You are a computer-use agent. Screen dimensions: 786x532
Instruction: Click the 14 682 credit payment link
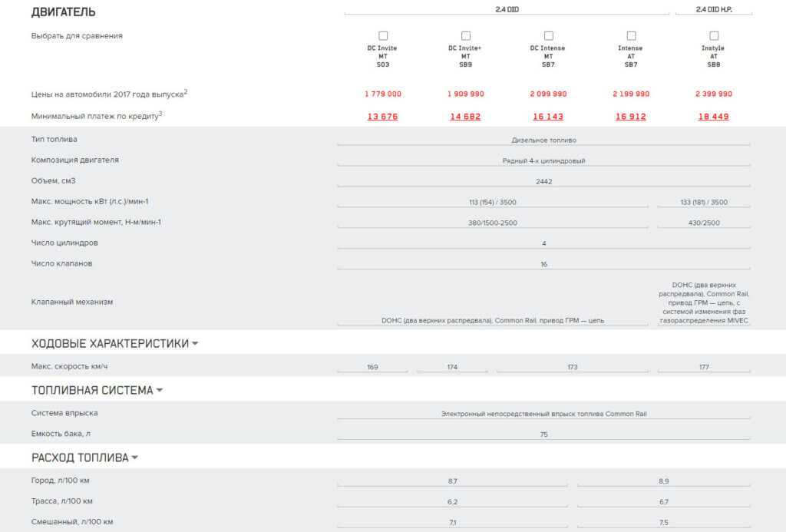click(465, 117)
